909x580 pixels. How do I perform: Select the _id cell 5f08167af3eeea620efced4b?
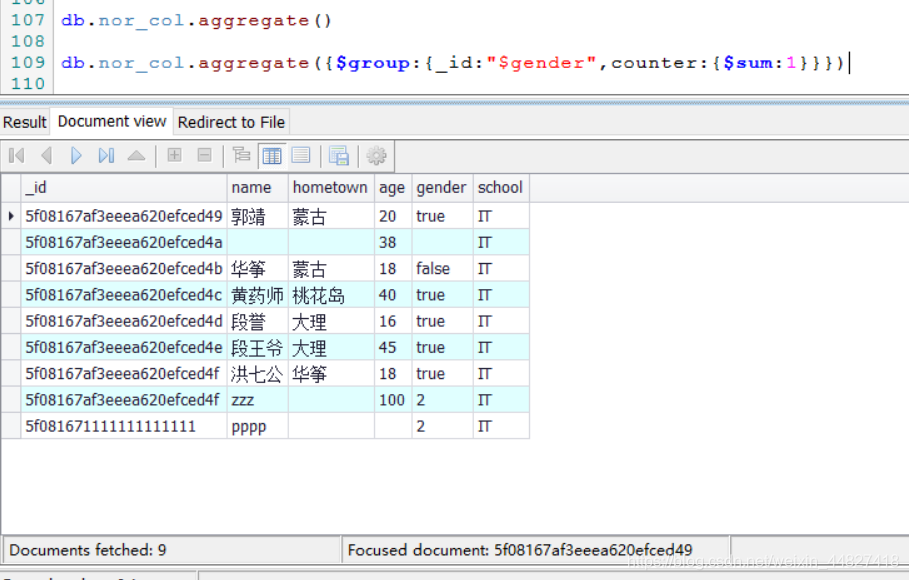124,269
